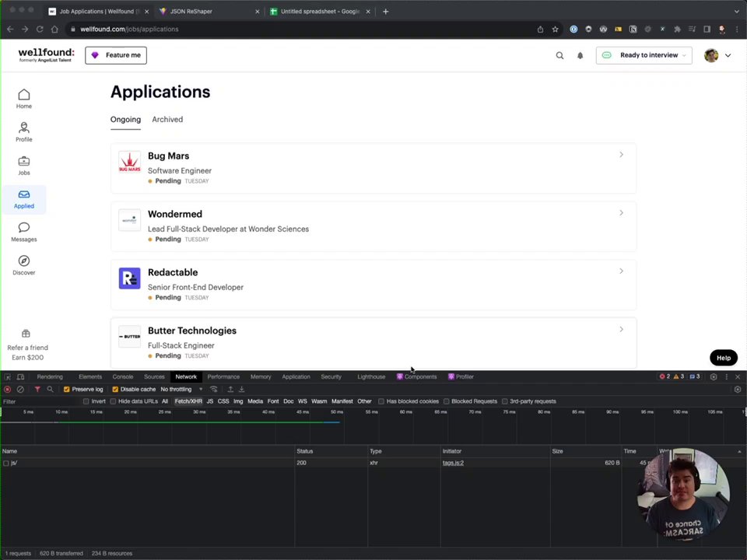
Task: Expand the profile avatar menu chevron
Action: pos(728,55)
